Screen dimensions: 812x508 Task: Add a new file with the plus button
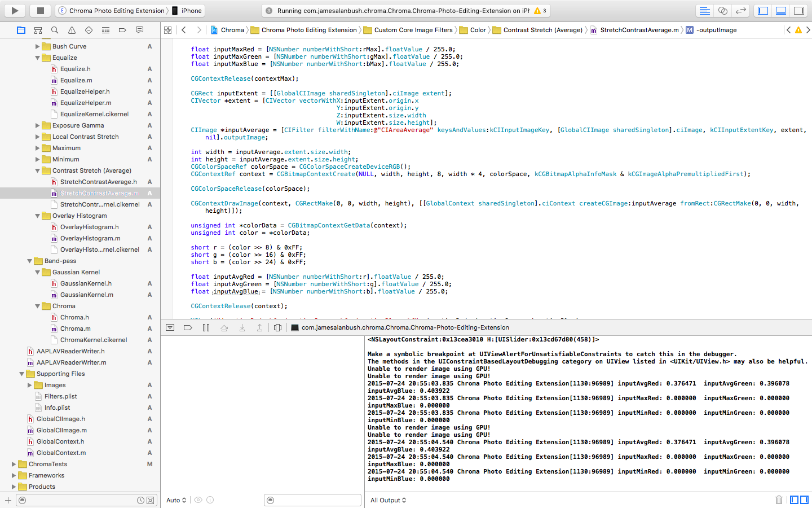[8, 500]
